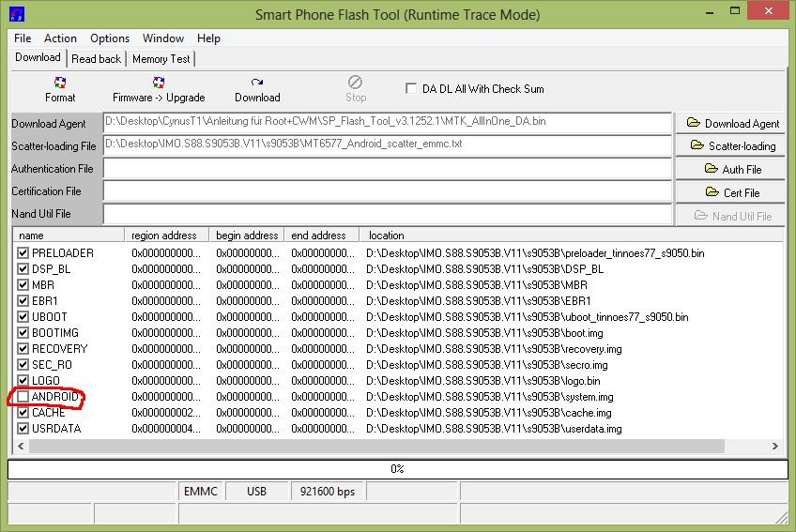
Task: Click the Cert File button
Action: point(730,192)
